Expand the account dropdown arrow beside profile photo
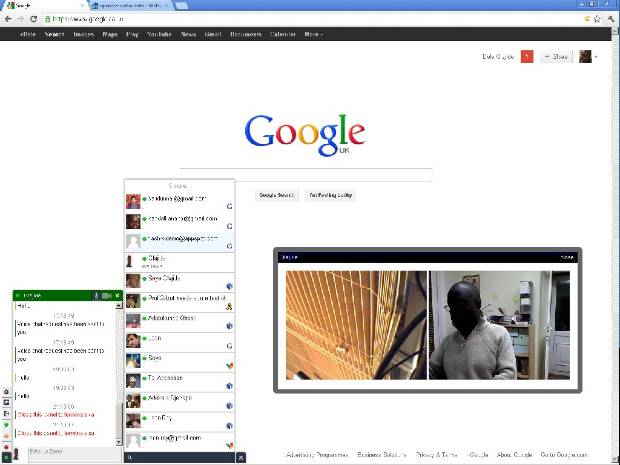This screenshot has height=465, width=620. pos(596,57)
